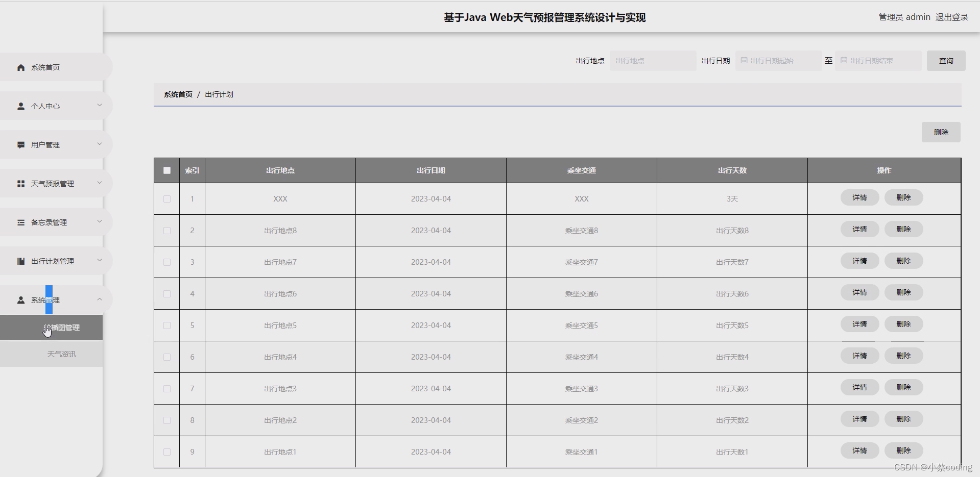Click the grid icon beside 天气预报管理
980x477 pixels.
(x=21, y=184)
